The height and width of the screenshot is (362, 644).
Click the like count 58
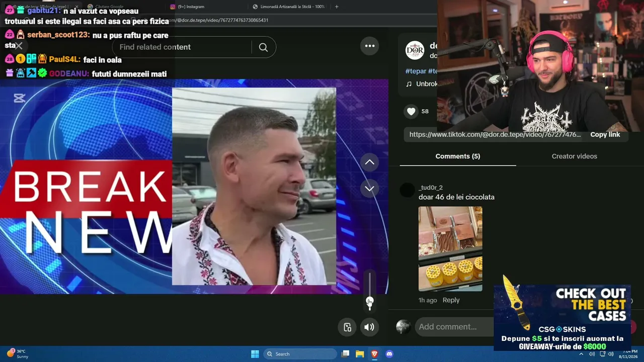tap(425, 112)
